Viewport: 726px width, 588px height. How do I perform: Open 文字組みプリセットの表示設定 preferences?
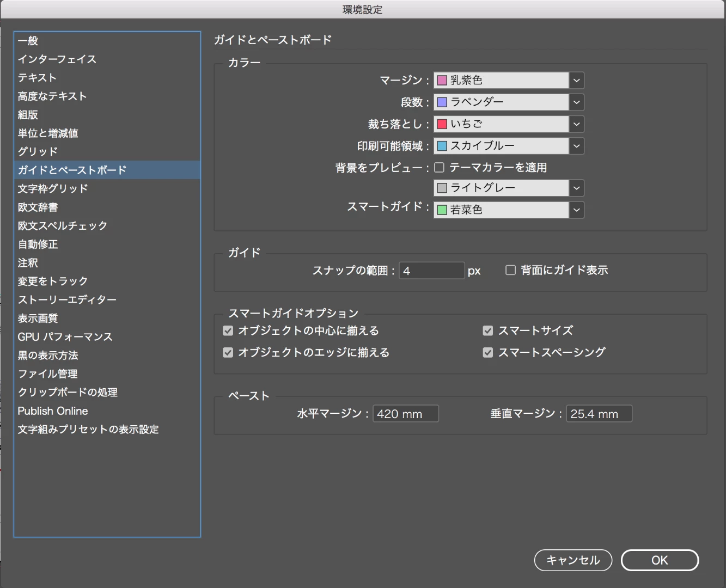pos(107,430)
